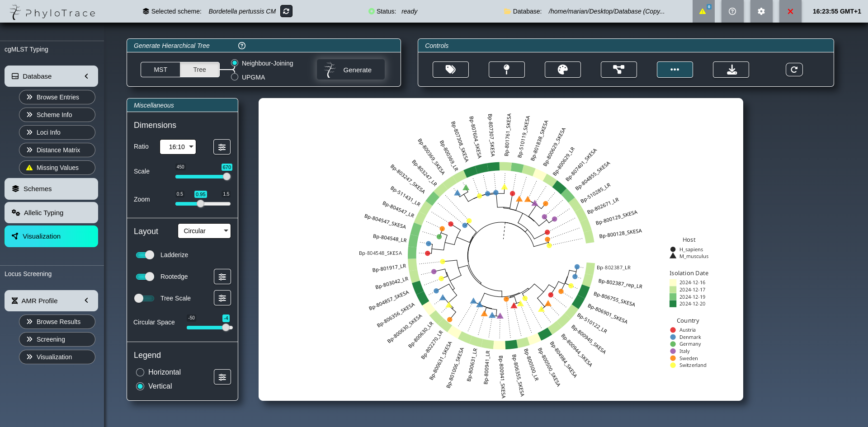Enable the Tree Scale switch
868x427 pixels.
pos(144,298)
